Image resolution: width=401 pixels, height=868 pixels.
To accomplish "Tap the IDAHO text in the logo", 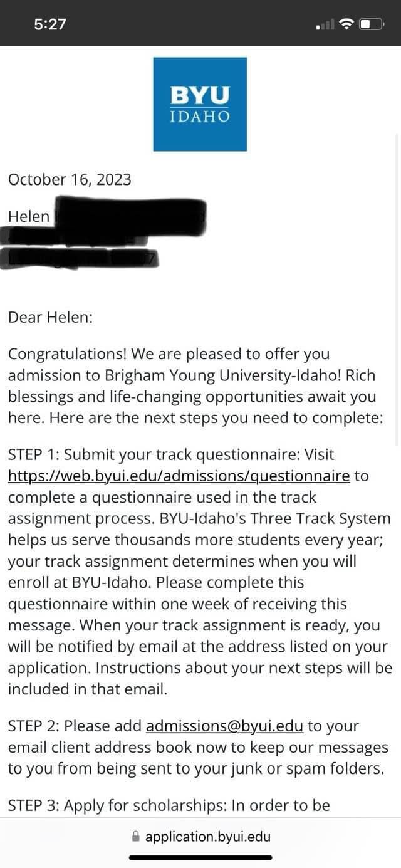I will pyautogui.click(x=199, y=117).
